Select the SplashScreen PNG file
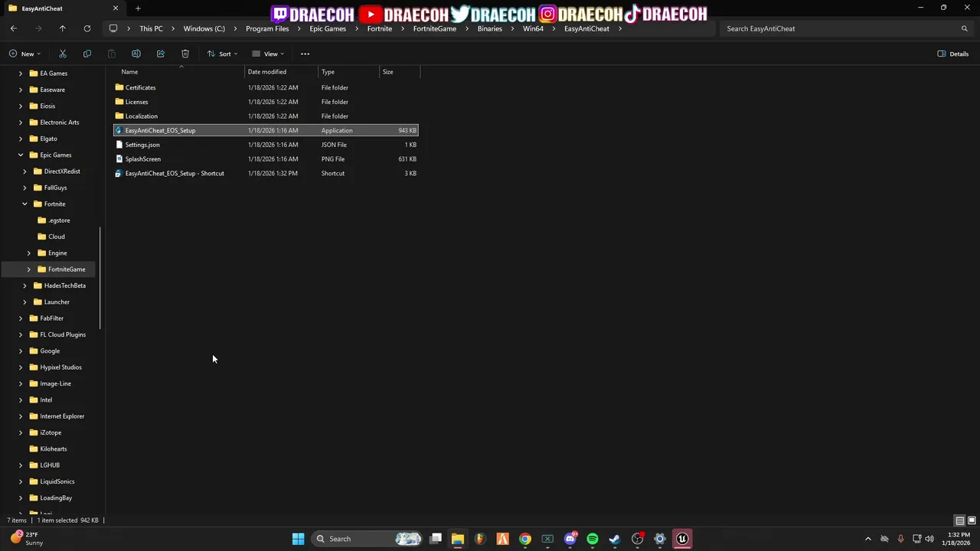Image resolution: width=980 pixels, height=551 pixels. tap(265, 159)
